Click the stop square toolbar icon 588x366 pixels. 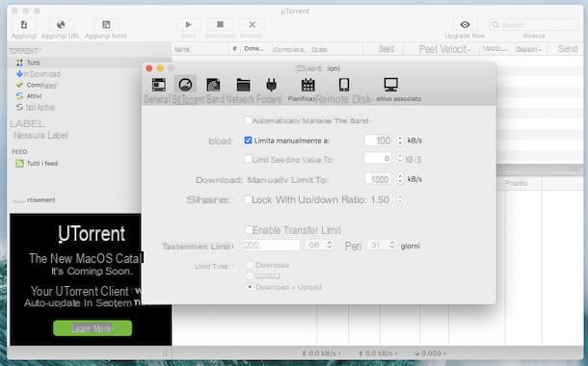click(x=220, y=25)
